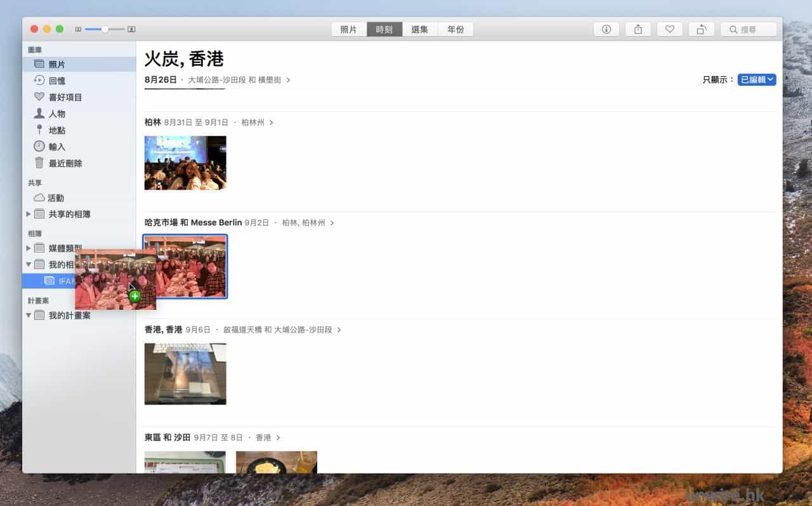Open 回憶 (Memories) in sidebar
812x506 pixels.
pos(57,81)
